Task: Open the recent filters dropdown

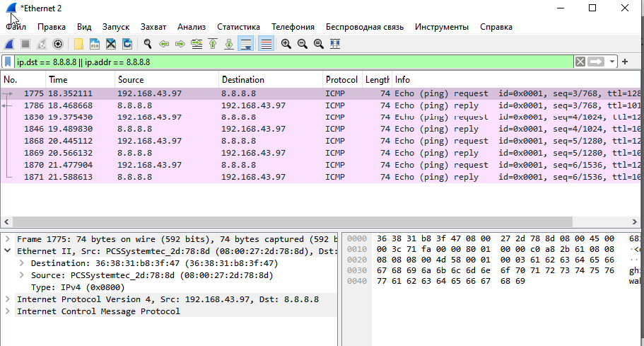Action: 612,62
